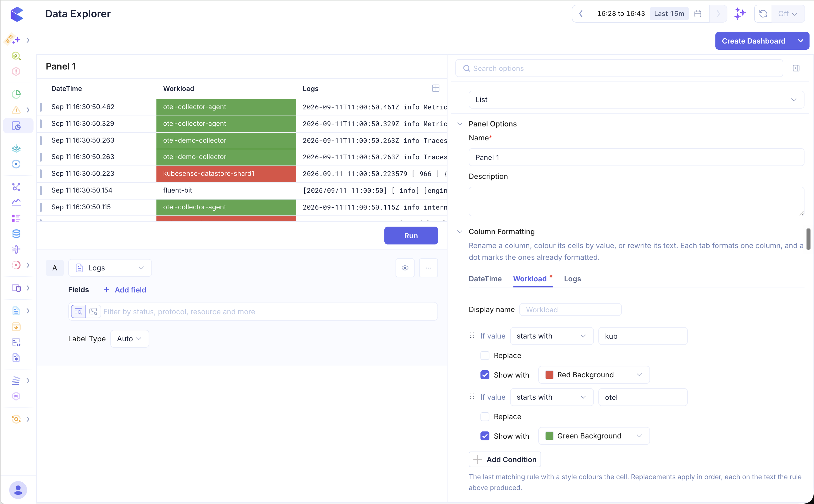Uncheck Show with for the otel rule

point(485,436)
